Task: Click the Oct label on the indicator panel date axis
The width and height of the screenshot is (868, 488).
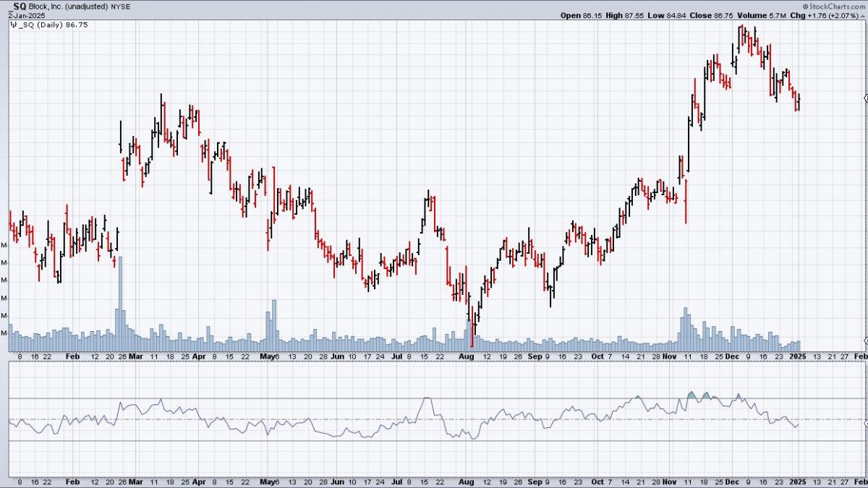Action: coord(597,481)
